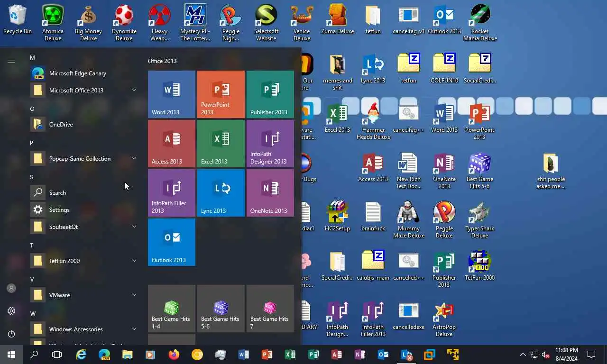Open InfoPath Designer 2013 Start tile
The width and height of the screenshot is (607, 364).
(x=270, y=144)
